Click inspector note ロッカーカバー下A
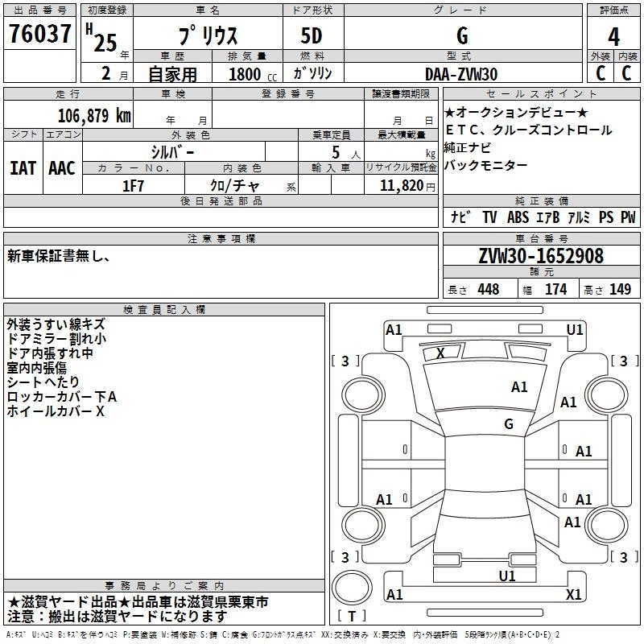This screenshot has height=644, width=644. point(62,397)
